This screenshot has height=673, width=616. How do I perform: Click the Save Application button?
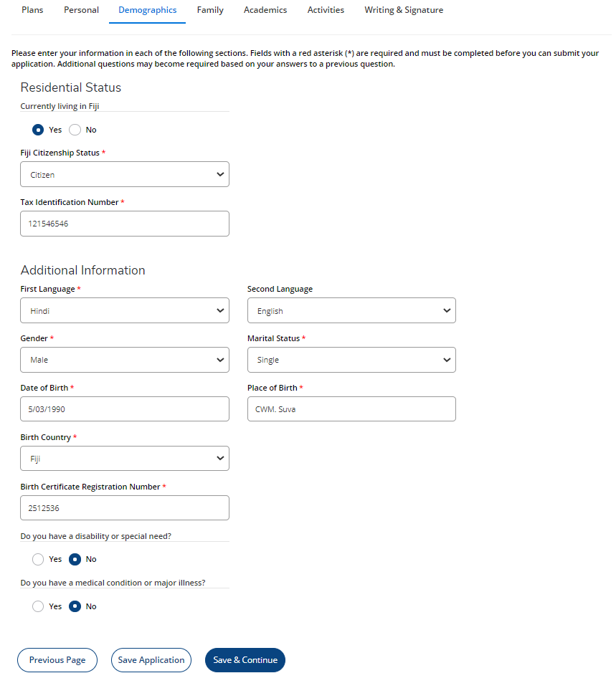coord(151,659)
